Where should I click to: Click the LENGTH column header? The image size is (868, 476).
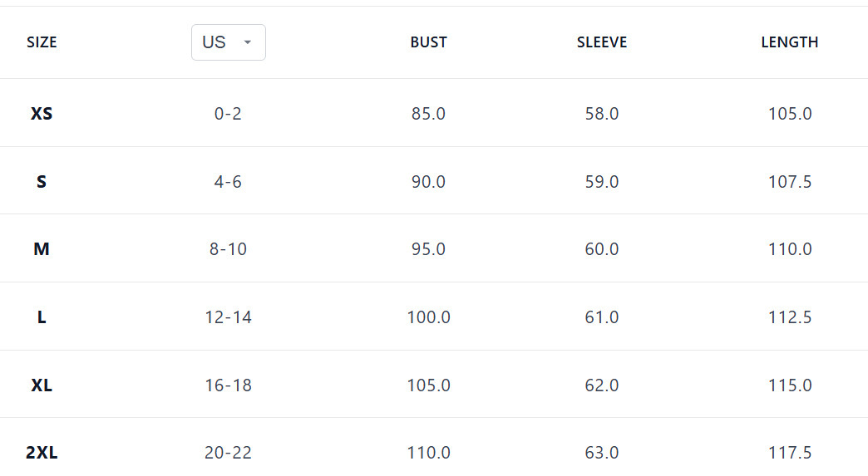[789, 42]
